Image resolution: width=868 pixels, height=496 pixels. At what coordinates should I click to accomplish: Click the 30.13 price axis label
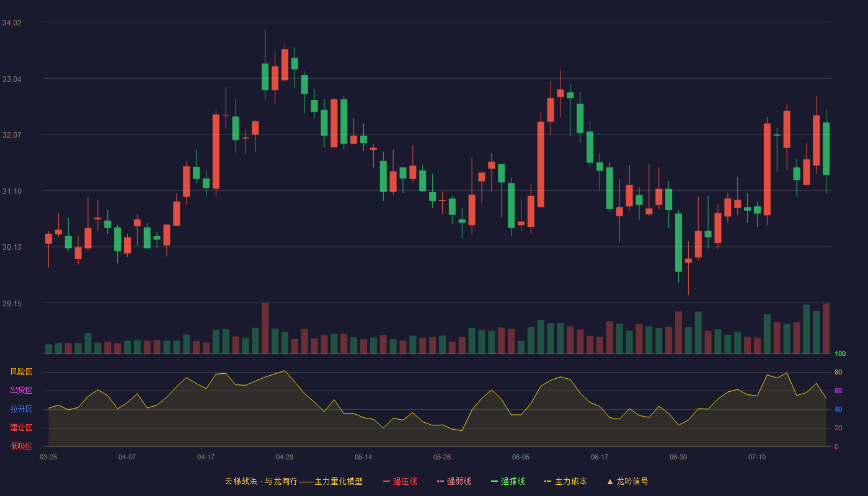pyautogui.click(x=12, y=247)
